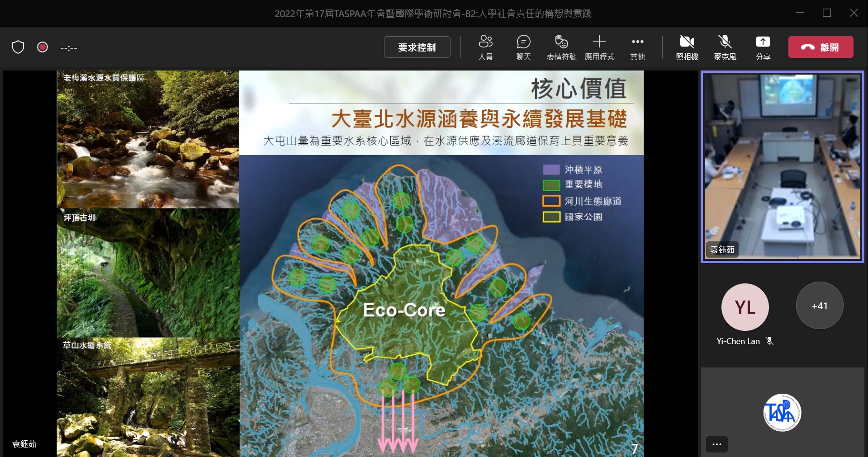
Task: Click the orange 河川生態廊道 legend swatch
Action: point(551,201)
